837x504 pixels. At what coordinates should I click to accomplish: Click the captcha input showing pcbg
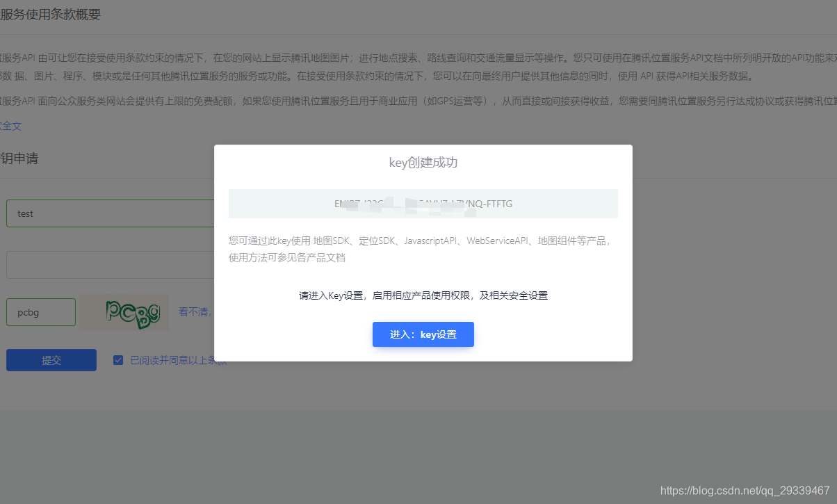(x=40, y=312)
